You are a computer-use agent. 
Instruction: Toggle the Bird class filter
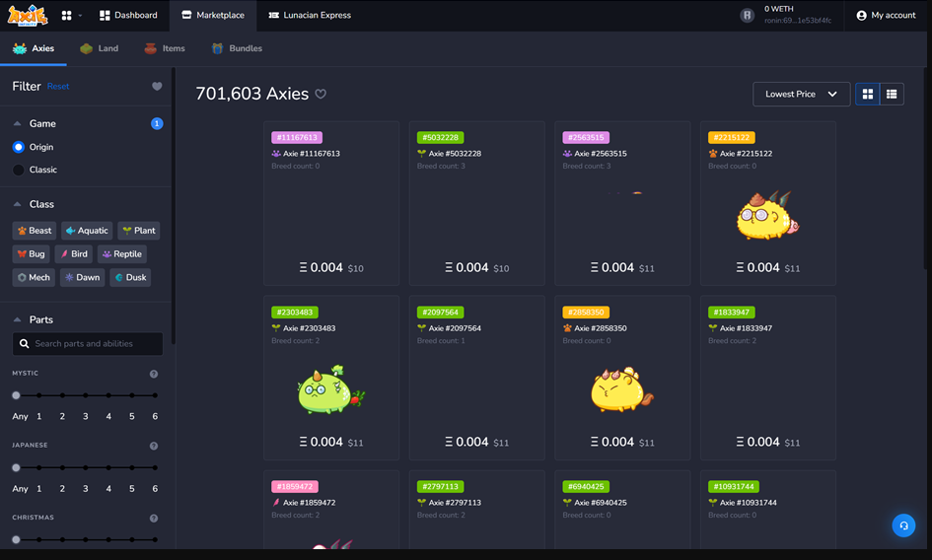[74, 253]
